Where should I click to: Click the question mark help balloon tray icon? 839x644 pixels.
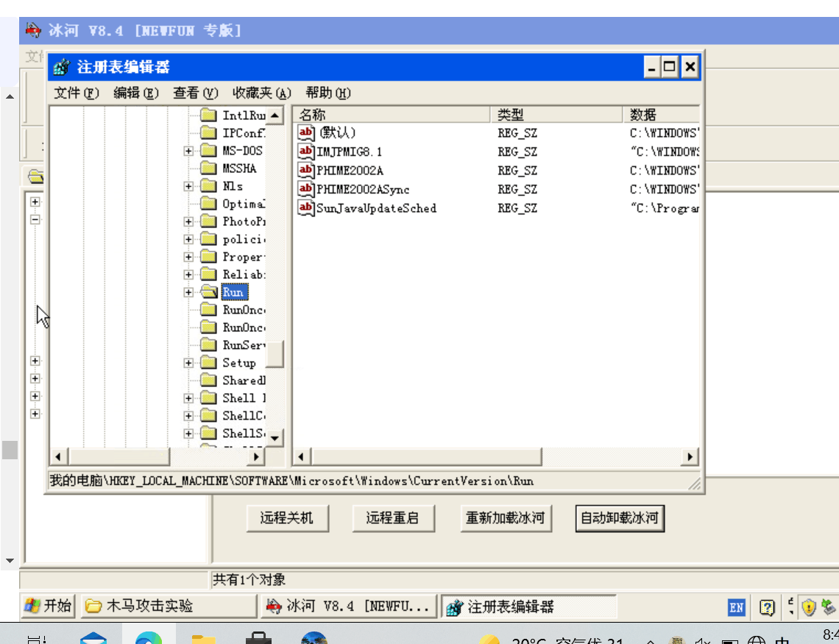tap(768, 607)
